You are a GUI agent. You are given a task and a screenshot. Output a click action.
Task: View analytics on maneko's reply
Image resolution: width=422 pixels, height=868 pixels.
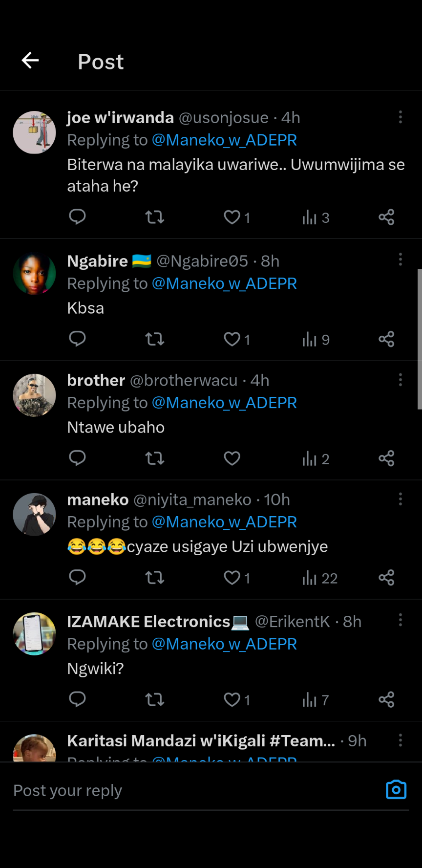pyautogui.click(x=319, y=578)
